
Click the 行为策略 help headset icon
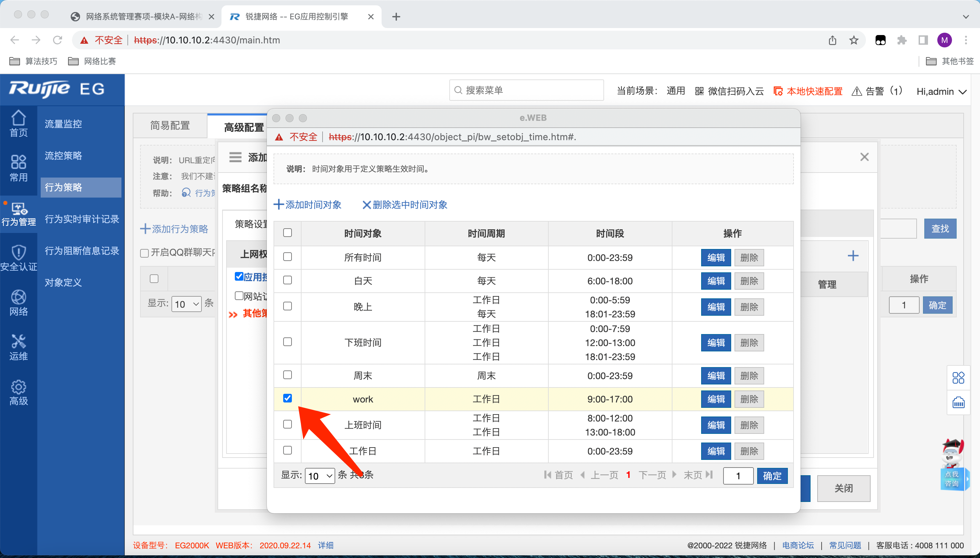(186, 192)
